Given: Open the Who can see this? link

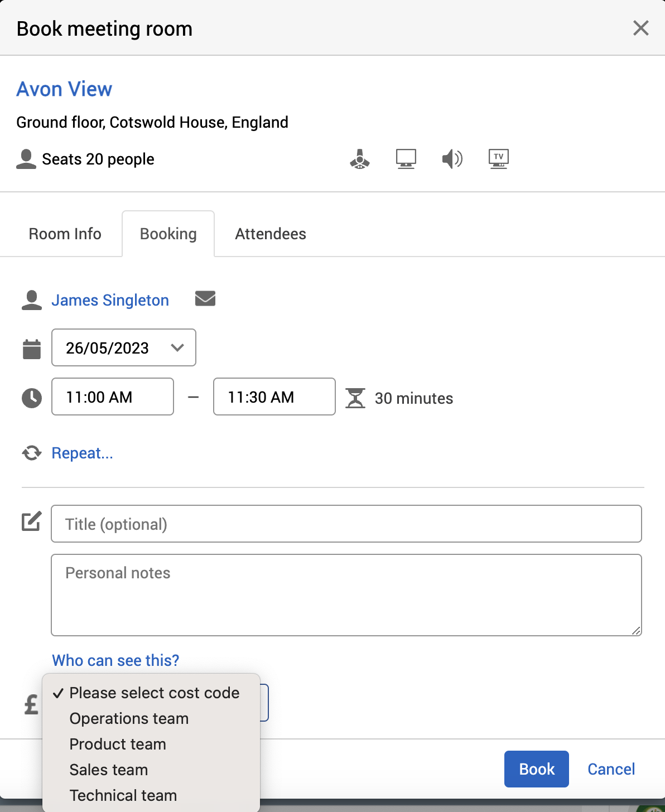Looking at the screenshot, I should pyautogui.click(x=115, y=660).
